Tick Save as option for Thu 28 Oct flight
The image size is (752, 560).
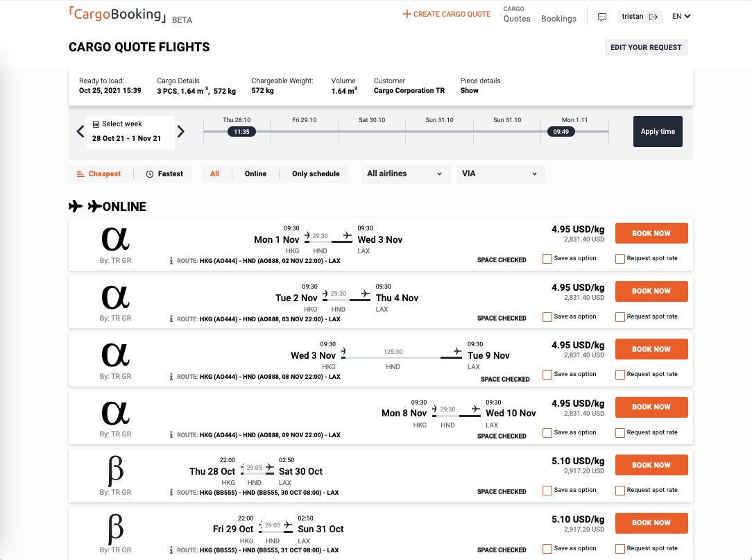pyautogui.click(x=547, y=491)
